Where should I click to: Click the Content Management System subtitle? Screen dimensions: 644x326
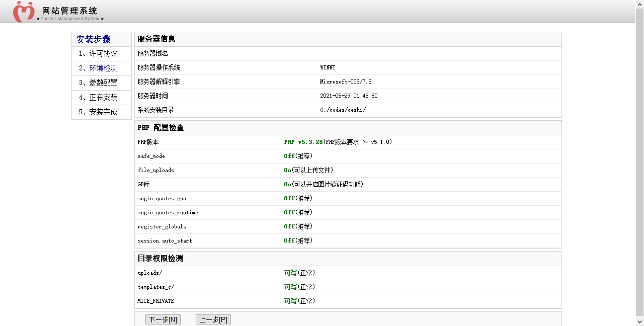tap(70, 19)
